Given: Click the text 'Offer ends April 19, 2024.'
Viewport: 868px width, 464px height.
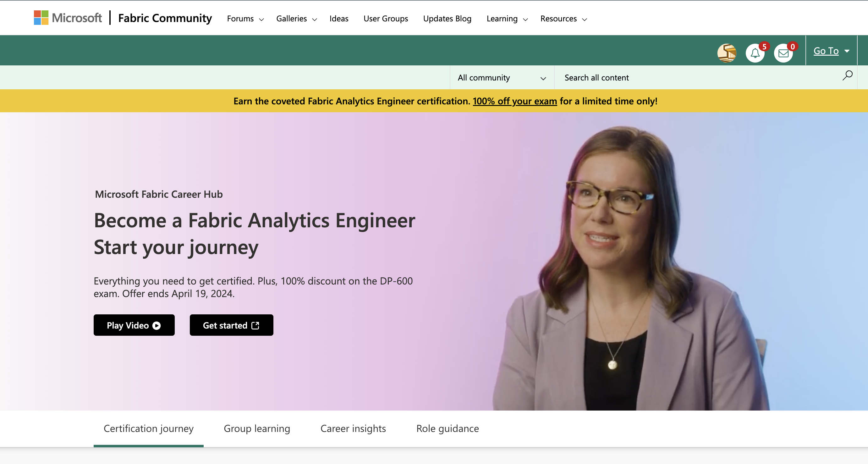Looking at the screenshot, I should click(x=178, y=294).
